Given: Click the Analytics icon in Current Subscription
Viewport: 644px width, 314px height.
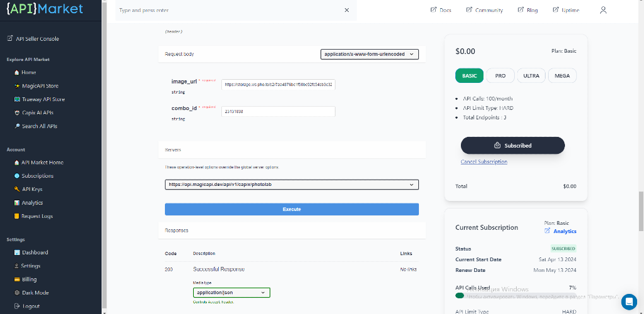Looking at the screenshot, I should (547, 231).
